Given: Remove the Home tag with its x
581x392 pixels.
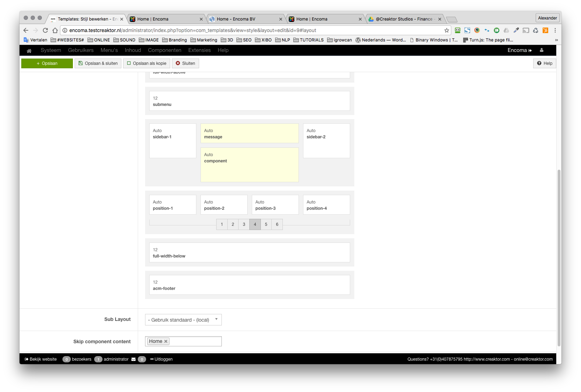Looking at the screenshot, I should tap(166, 341).
